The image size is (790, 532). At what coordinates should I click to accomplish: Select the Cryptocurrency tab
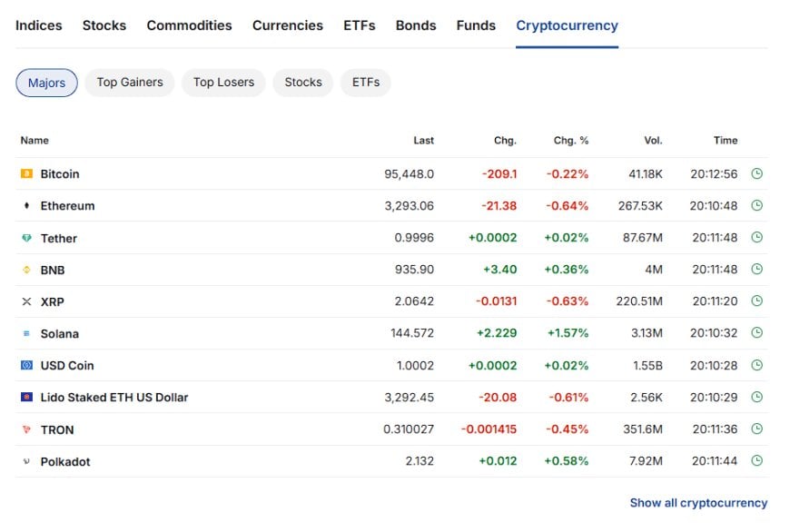pyautogui.click(x=567, y=25)
